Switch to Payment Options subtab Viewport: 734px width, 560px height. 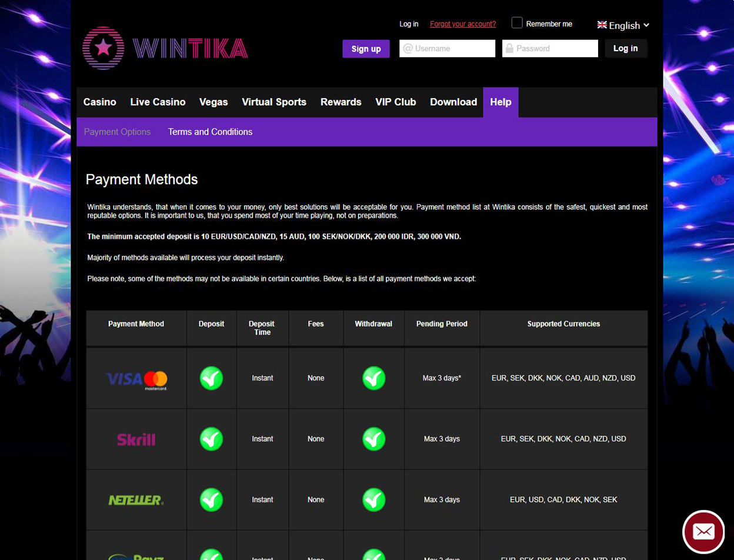coord(118,132)
